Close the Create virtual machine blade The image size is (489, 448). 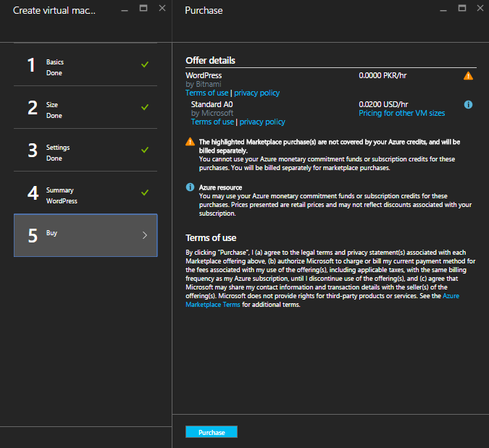pyautogui.click(x=162, y=8)
